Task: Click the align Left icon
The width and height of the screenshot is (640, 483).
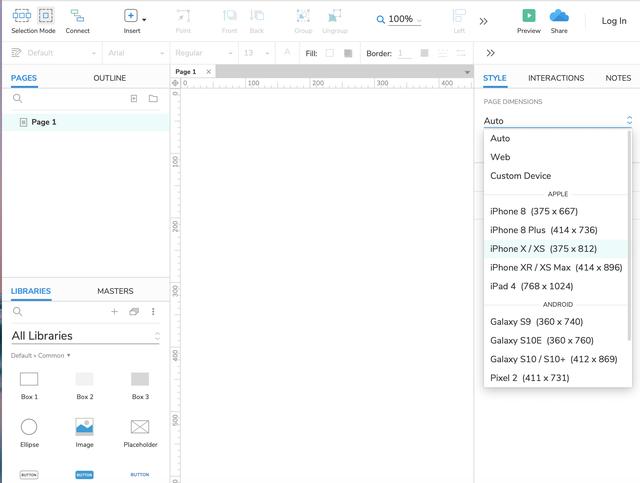Action: [x=459, y=16]
